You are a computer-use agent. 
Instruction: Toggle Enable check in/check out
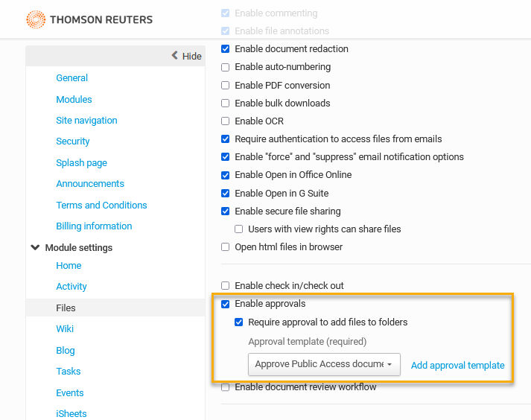[x=225, y=285]
